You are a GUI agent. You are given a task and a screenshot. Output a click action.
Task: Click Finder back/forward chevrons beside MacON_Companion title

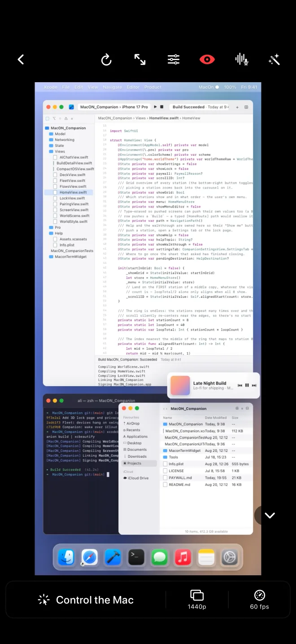[165, 409]
